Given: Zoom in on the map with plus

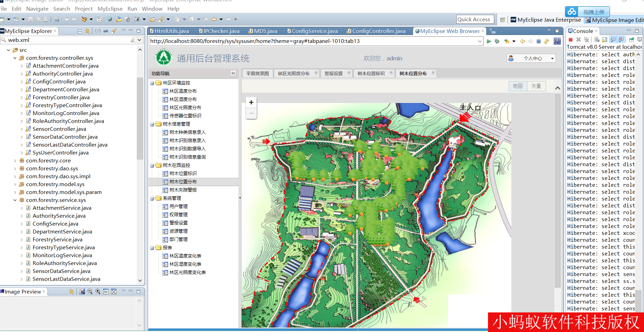Looking at the screenshot, I should (x=251, y=102).
